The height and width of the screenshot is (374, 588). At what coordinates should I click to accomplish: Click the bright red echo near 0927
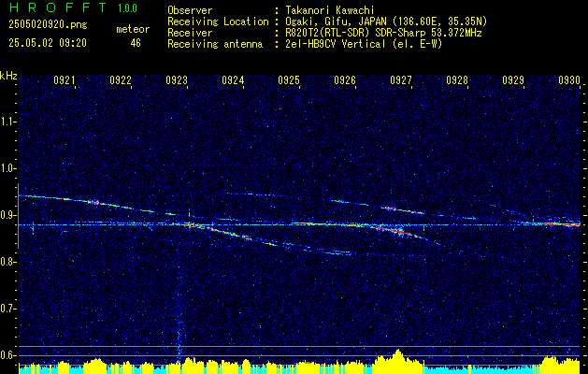pos(399,232)
